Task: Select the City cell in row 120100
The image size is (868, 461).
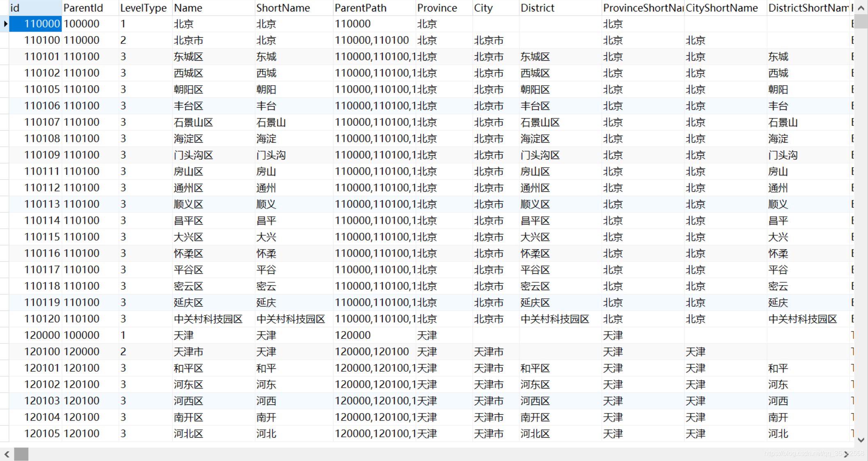Action: tap(489, 352)
